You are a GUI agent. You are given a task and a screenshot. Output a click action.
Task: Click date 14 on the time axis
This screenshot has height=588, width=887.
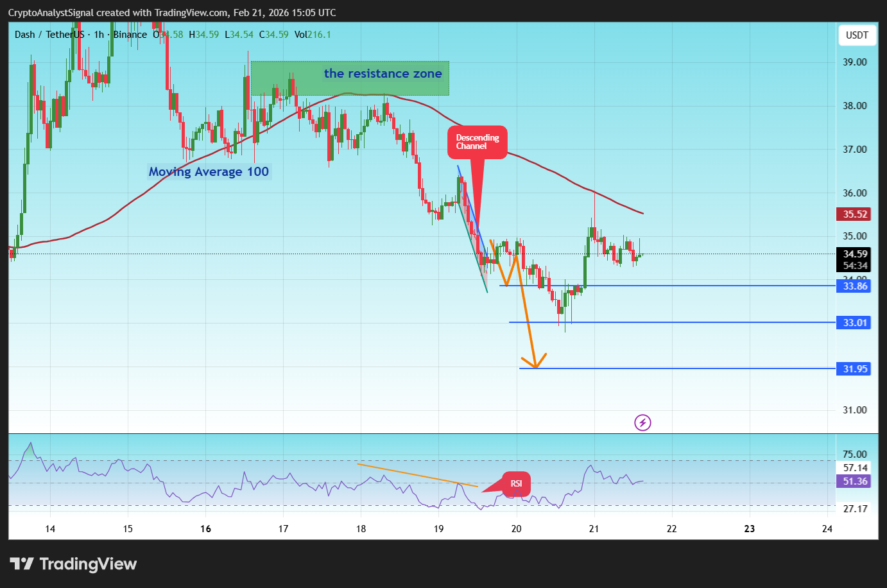tap(50, 529)
